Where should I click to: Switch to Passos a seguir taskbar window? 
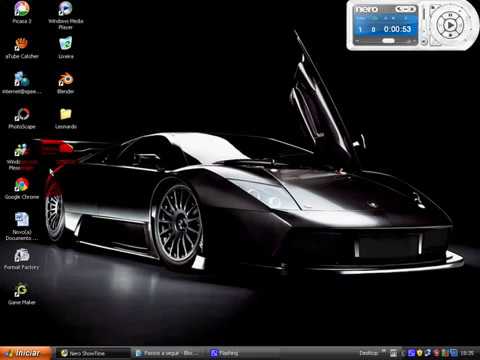pos(168,353)
